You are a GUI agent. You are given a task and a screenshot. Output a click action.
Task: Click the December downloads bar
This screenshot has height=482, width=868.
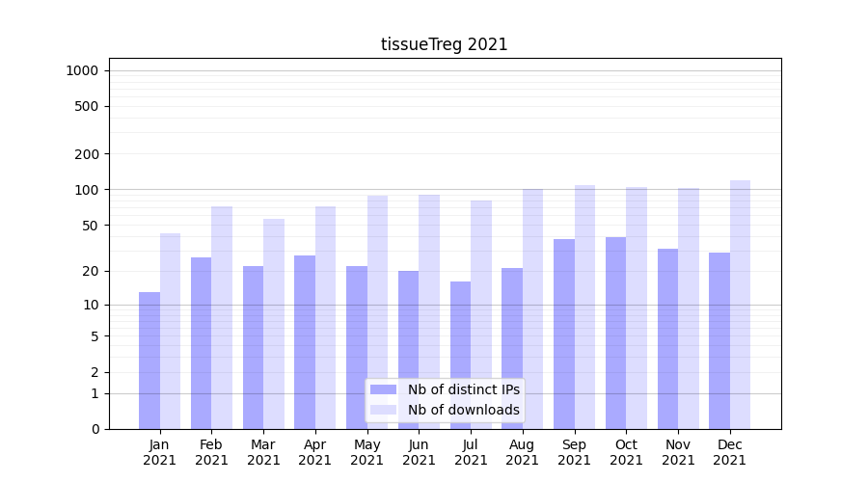coord(740,305)
